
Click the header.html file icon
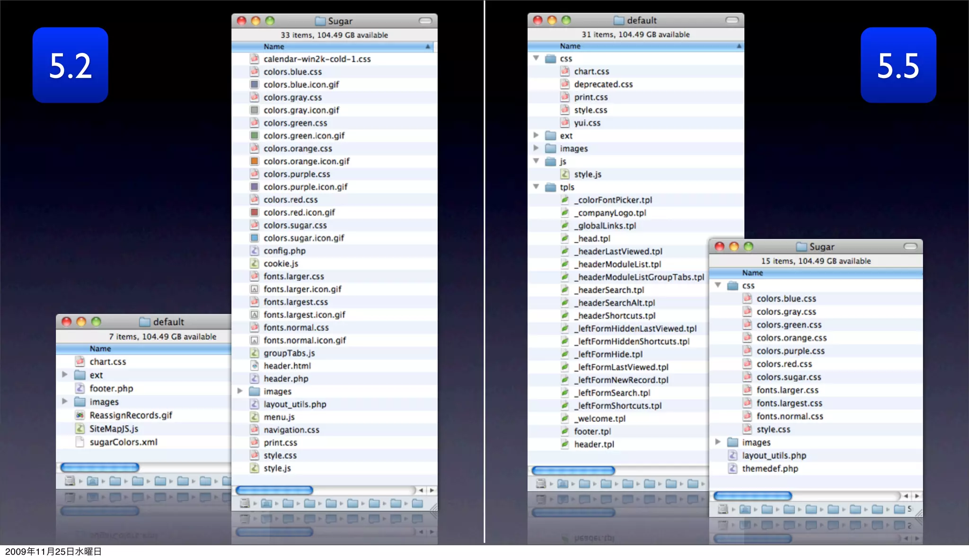point(255,366)
